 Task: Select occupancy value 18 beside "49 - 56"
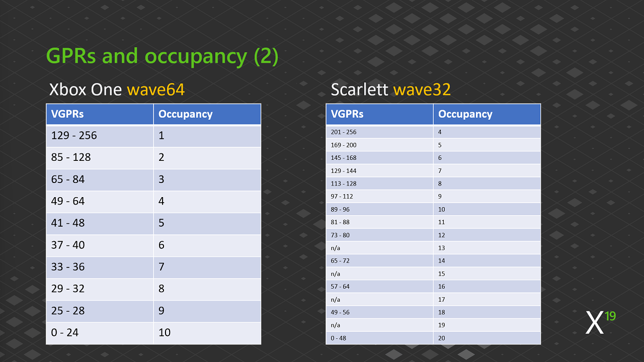487,312
